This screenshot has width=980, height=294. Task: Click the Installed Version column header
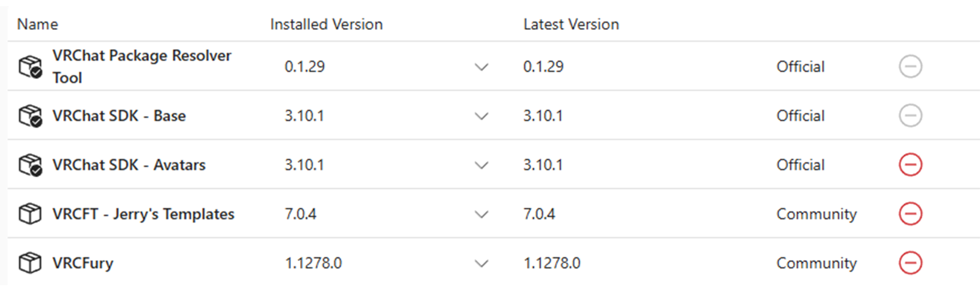pos(326,24)
